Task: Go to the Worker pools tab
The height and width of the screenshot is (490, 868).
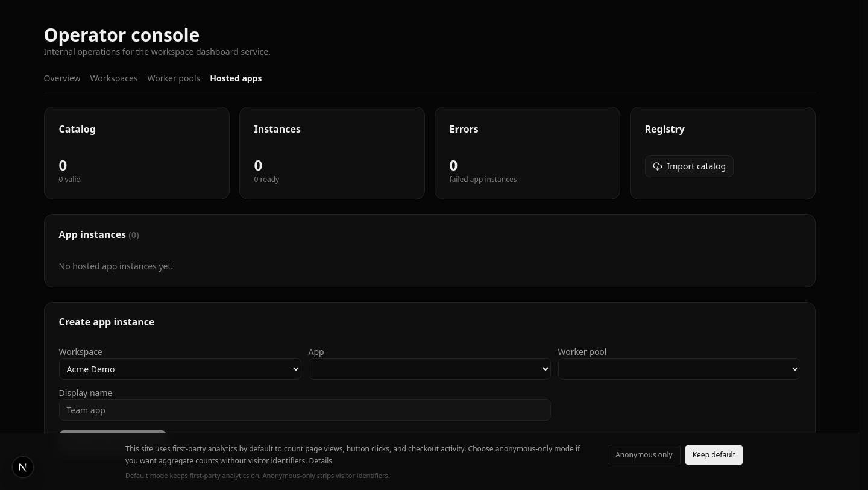Action: click(174, 78)
